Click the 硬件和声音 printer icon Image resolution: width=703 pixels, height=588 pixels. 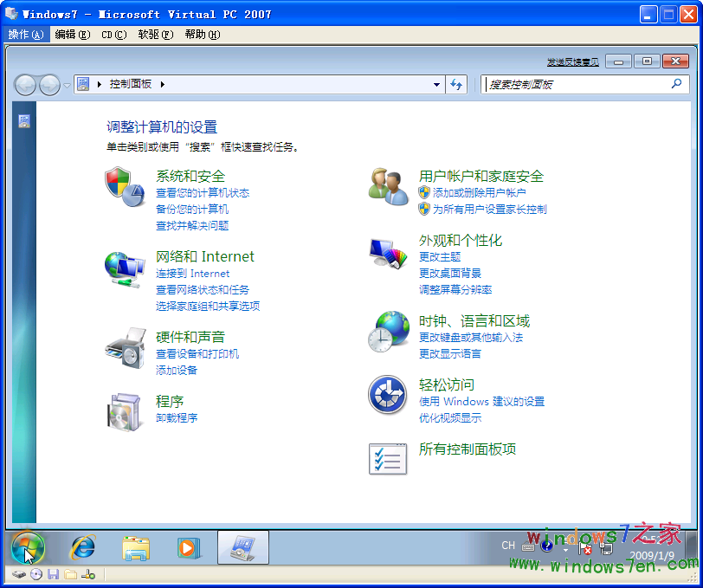[125, 347]
